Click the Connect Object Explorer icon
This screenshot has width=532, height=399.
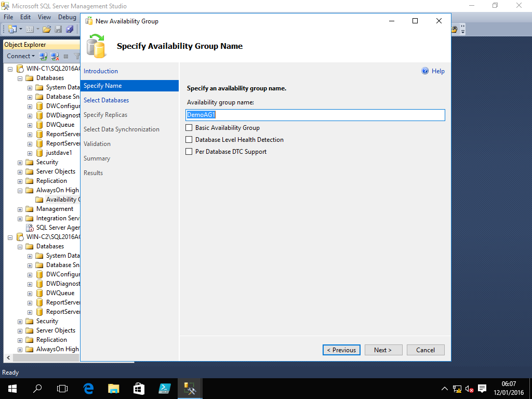coord(44,56)
